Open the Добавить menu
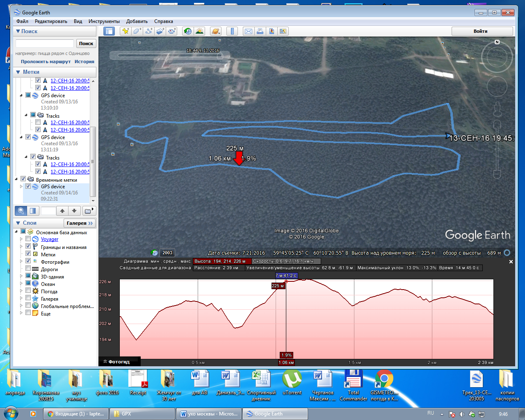The image size is (525, 420). point(137,21)
